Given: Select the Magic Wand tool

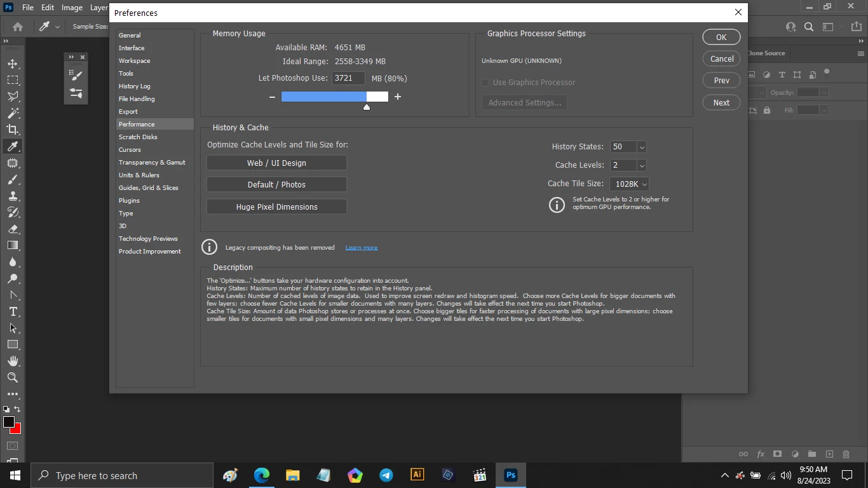Looking at the screenshot, I should pos(13,113).
